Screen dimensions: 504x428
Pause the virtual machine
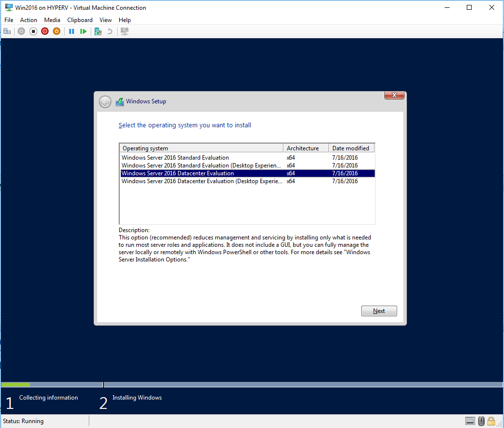pos(72,31)
